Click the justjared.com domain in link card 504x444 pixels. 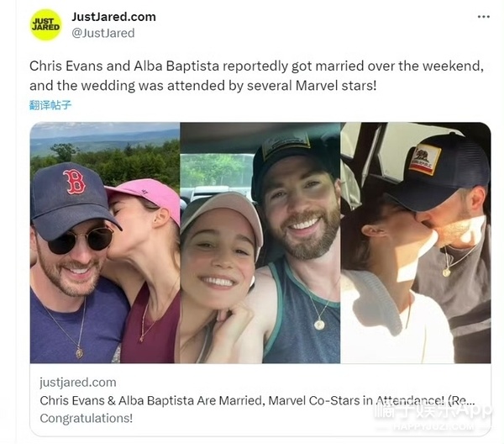[78, 383]
